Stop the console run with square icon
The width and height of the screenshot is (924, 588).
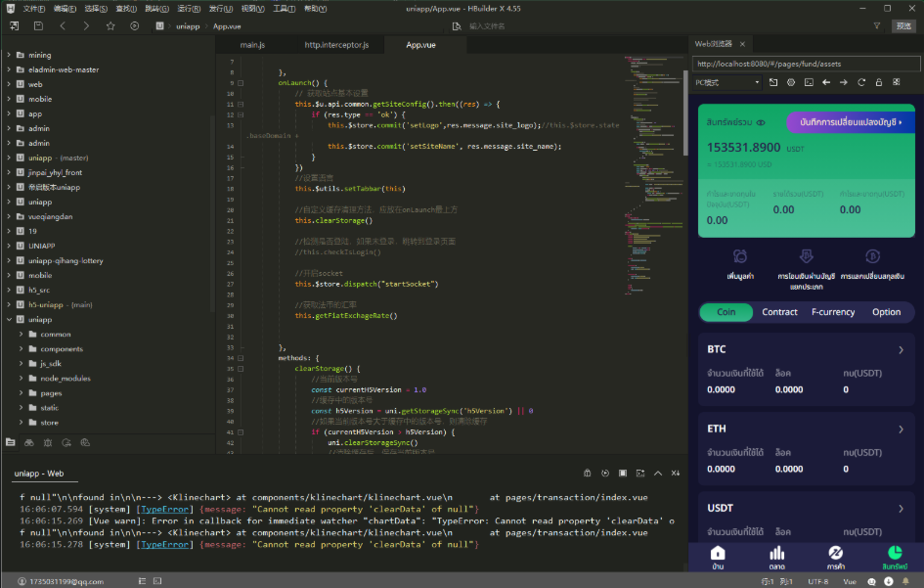click(623, 473)
